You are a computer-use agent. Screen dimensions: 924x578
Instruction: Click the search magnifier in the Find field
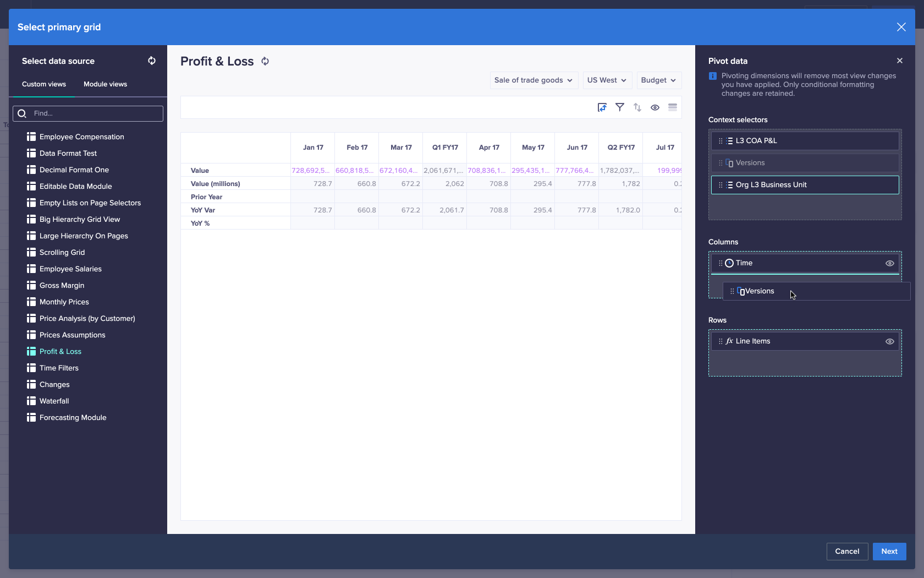click(x=22, y=113)
